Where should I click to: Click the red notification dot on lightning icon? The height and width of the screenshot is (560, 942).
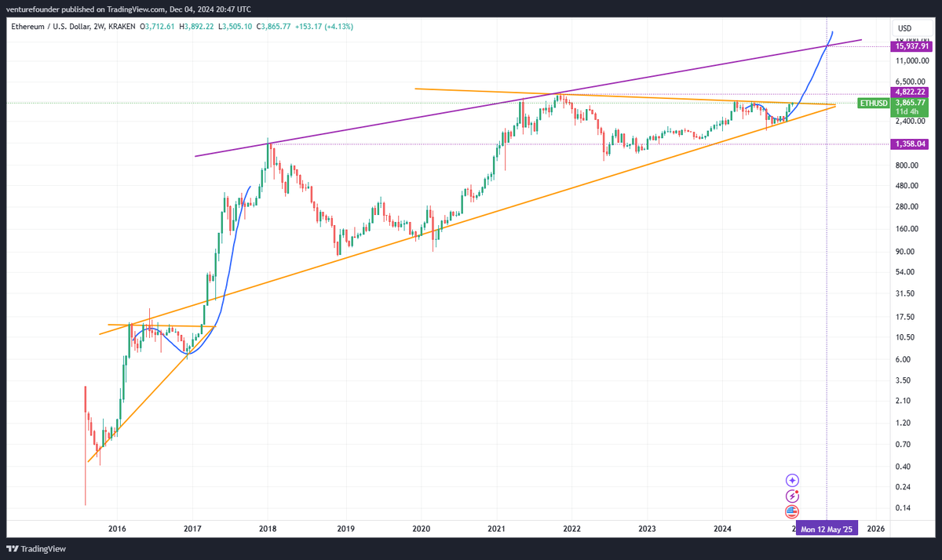[798, 490]
